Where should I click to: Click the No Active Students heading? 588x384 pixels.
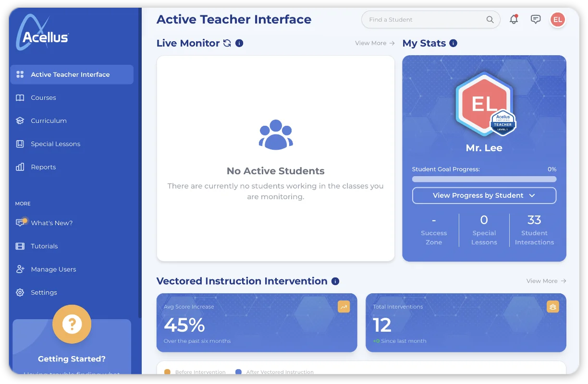[x=276, y=171]
